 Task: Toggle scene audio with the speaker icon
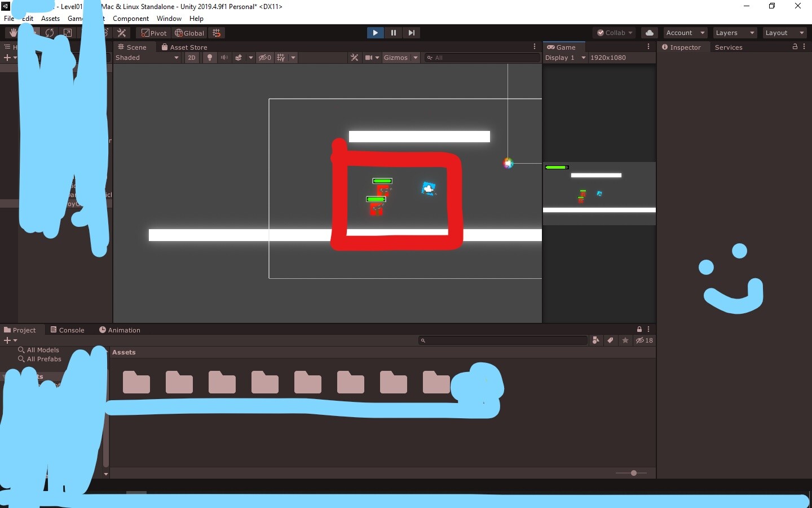tap(224, 58)
